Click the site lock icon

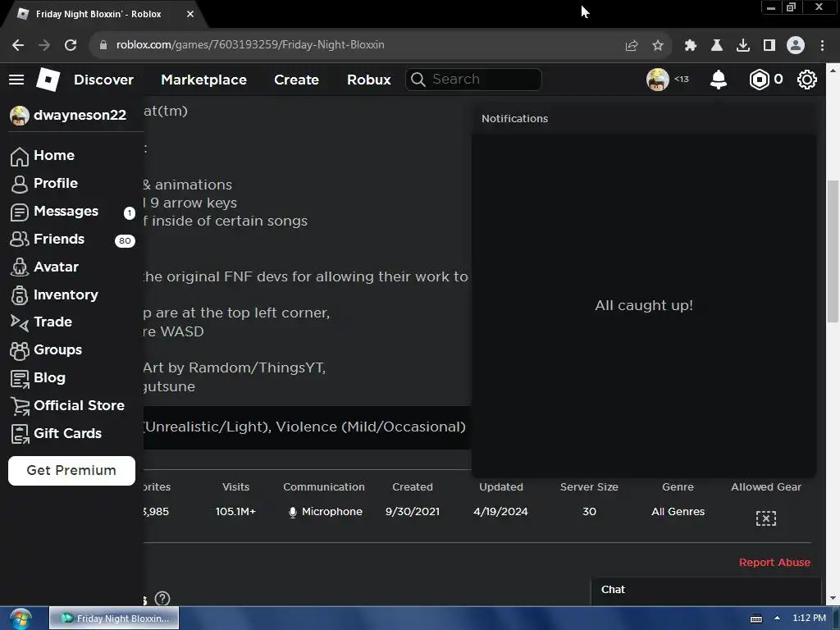(x=103, y=45)
